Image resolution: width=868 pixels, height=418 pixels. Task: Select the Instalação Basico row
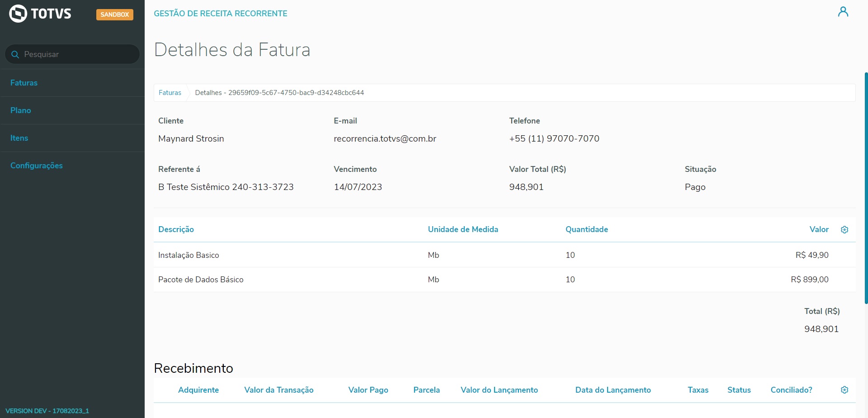point(189,255)
